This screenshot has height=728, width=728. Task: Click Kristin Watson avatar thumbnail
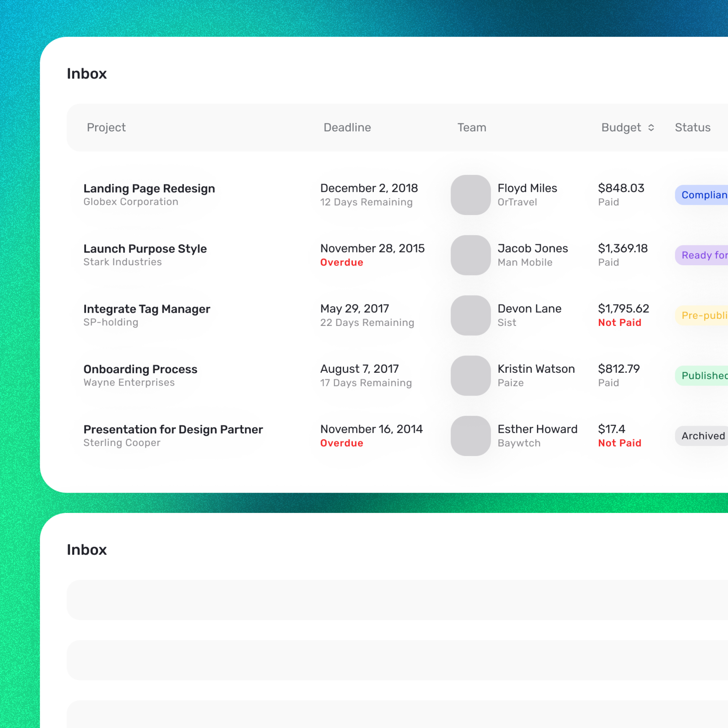click(x=470, y=376)
